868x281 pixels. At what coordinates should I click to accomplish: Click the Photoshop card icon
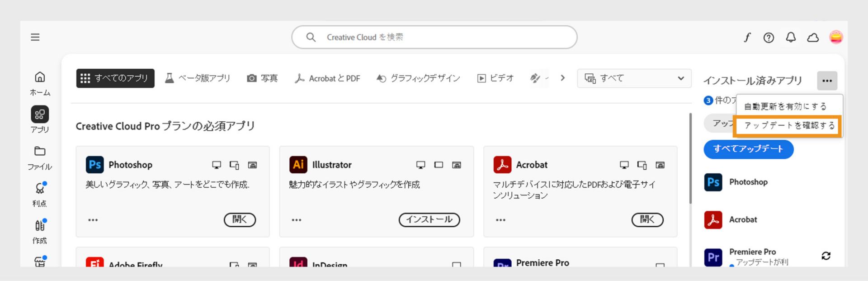95,165
